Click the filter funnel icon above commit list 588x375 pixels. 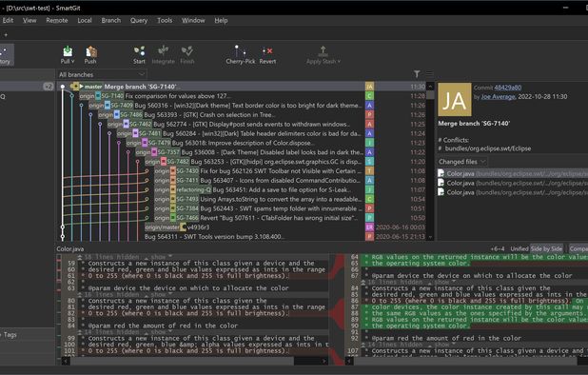tap(417, 74)
